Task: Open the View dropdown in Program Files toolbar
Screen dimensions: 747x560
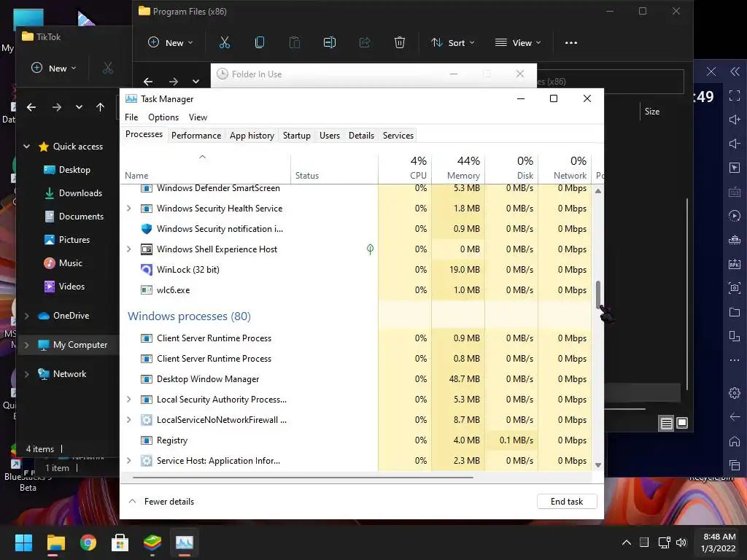Action: tap(518, 43)
